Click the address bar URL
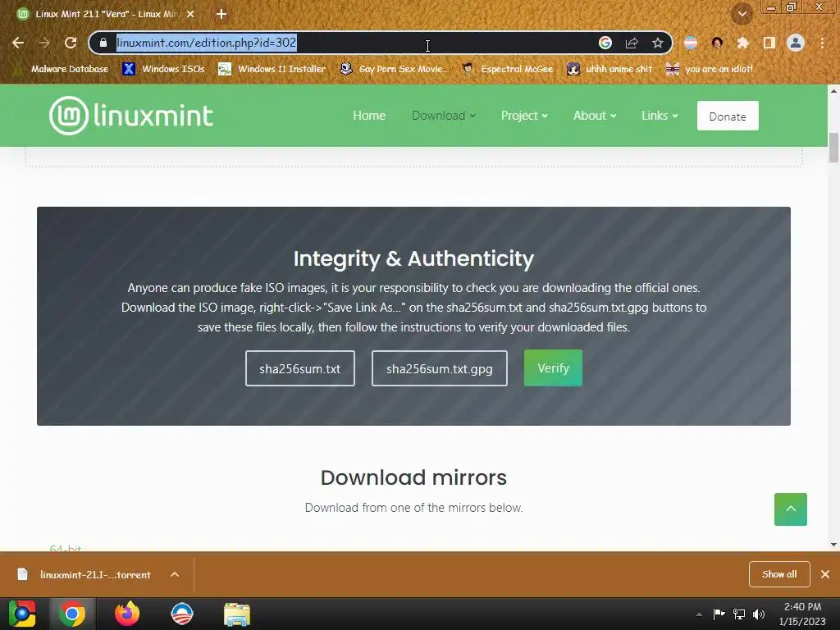The image size is (840, 630). 206,43
